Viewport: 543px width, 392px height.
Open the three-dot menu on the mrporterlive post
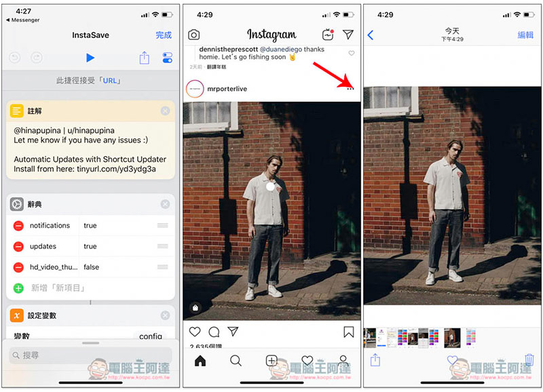350,89
